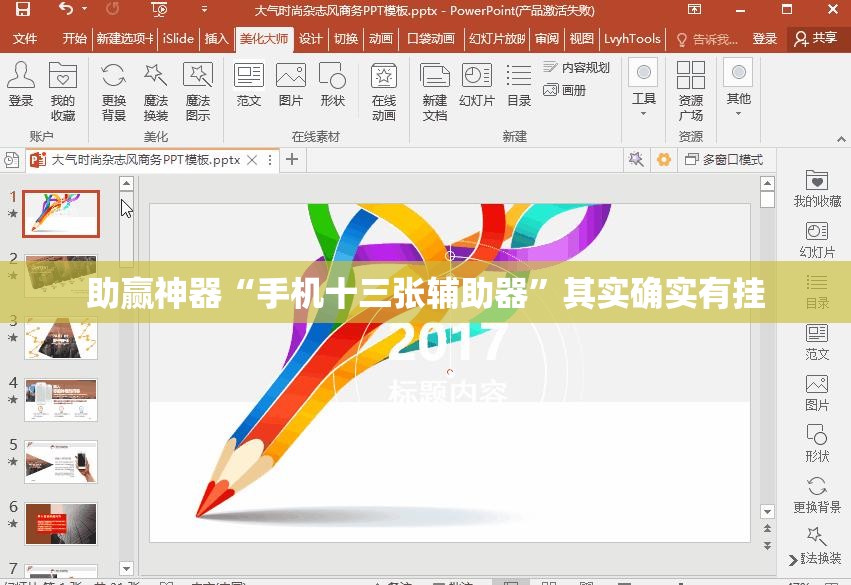Click the 告诉我 search box
This screenshot has width=851, height=585.
[x=707, y=39]
